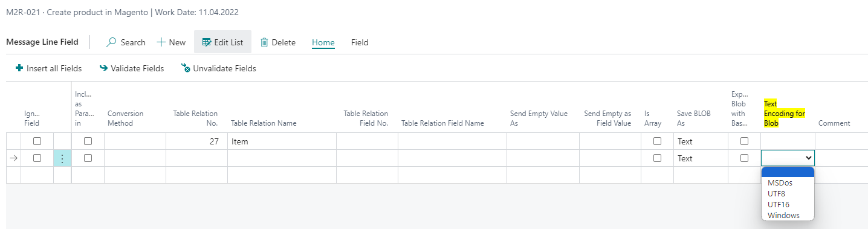
Task: Tick the Ignore Field checkbox in the Item row
Action: (x=37, y=141)
